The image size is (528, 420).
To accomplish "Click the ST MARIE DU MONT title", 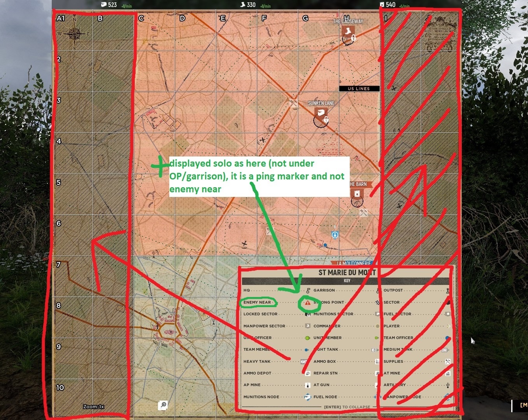I will point(347,272).
